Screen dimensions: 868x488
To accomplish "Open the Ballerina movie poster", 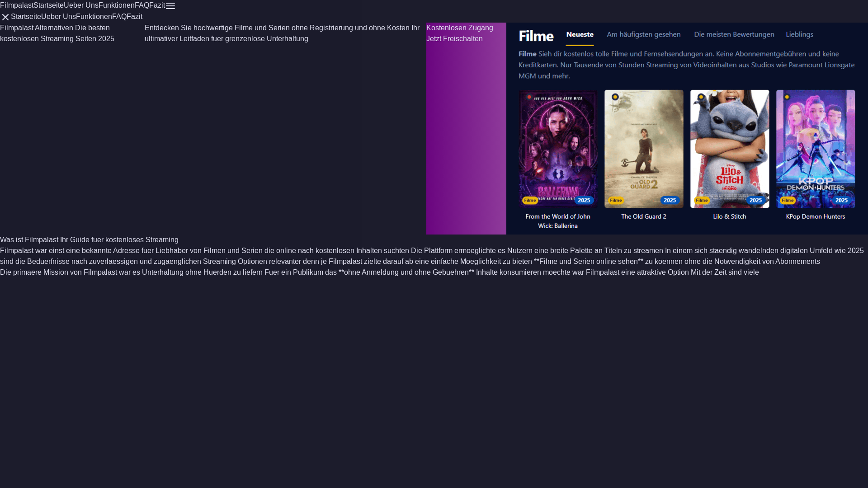I will [x=558, y=149].
